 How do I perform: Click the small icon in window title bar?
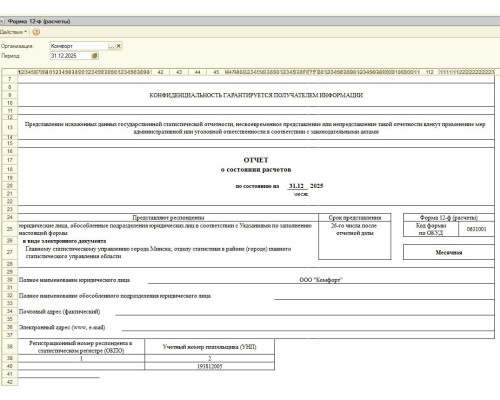(x=2, y=21)
